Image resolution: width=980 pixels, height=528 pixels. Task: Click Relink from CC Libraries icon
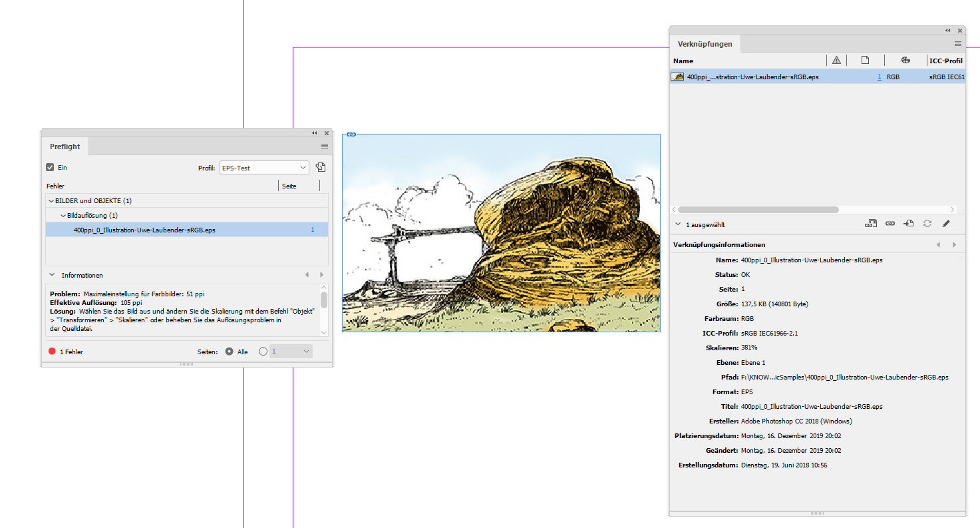(x=870, y=224)
